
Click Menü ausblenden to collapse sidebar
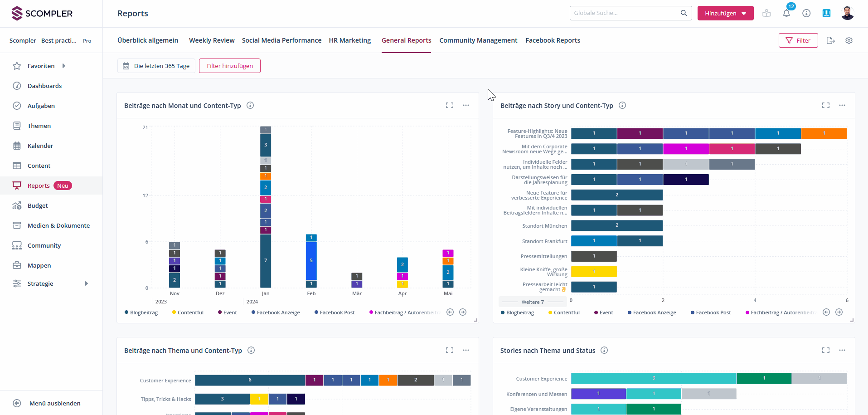pos(54,403)
